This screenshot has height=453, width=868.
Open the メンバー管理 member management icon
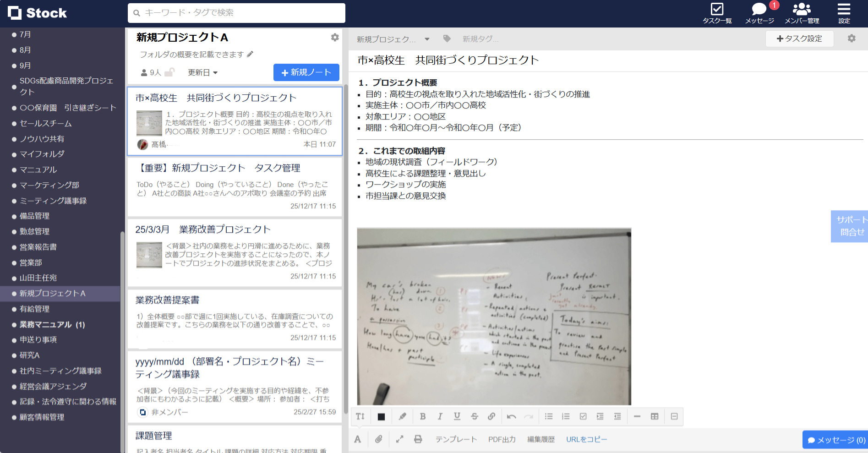pyautogui.click(x=802, y=11)
